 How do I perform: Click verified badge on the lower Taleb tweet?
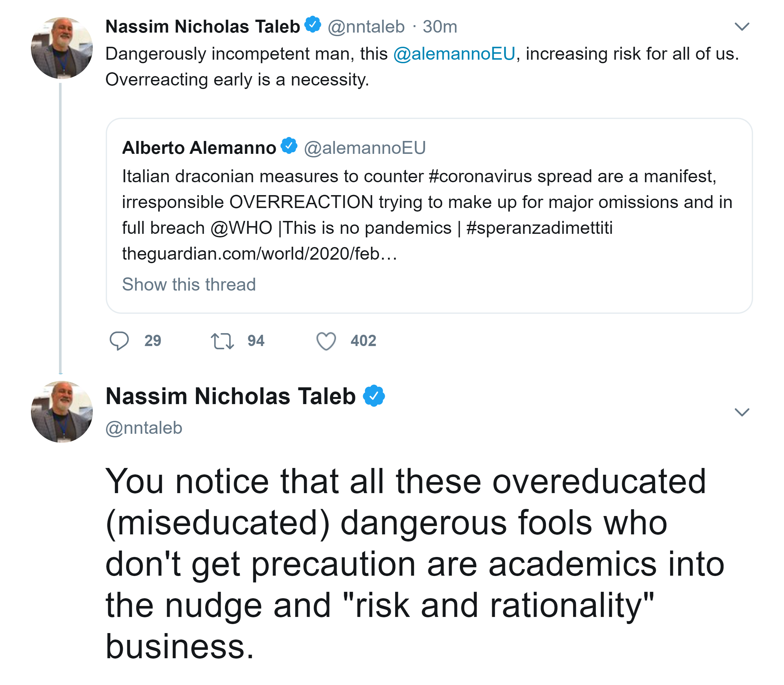pos(374,396)
